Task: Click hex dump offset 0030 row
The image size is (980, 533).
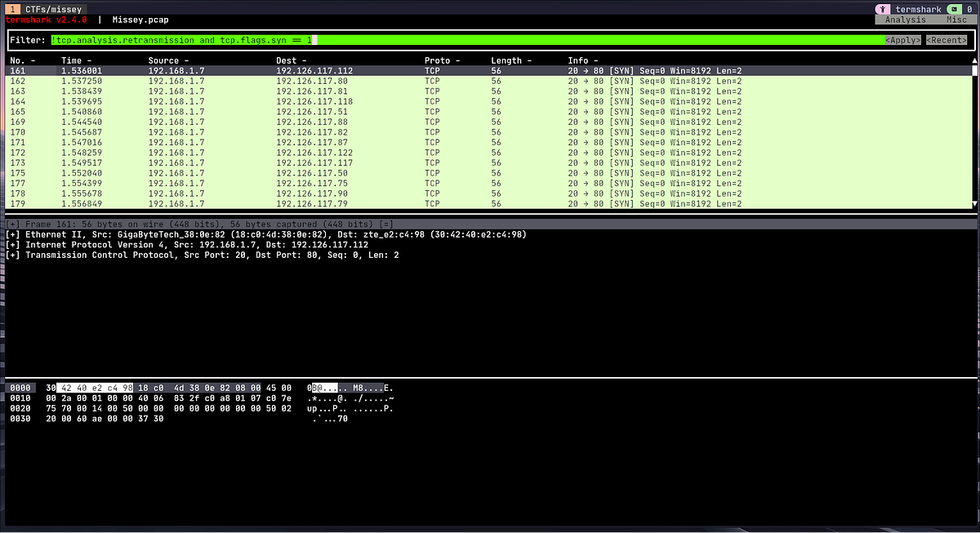Action: coord(179,419)
